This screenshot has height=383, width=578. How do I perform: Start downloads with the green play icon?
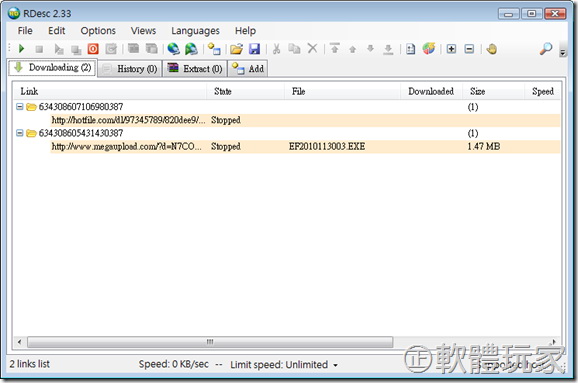(21, 49)
